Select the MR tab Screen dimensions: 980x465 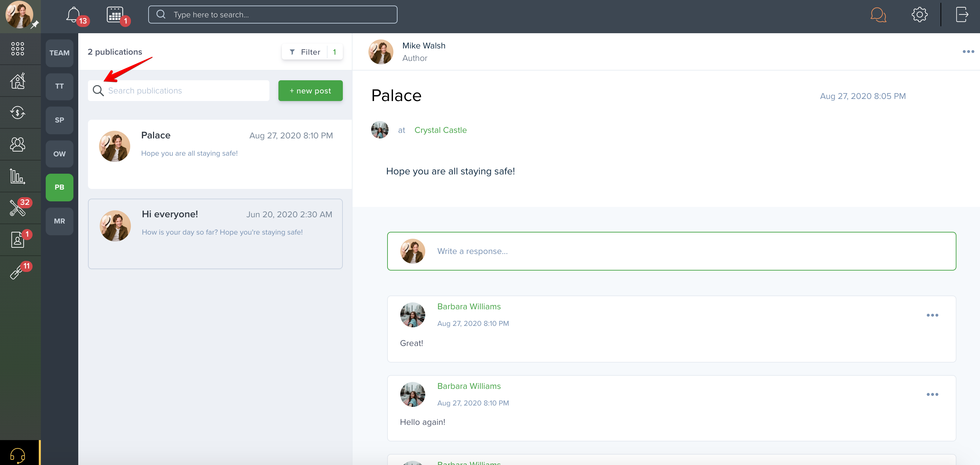pyautogui.click(x=59, y=221)
